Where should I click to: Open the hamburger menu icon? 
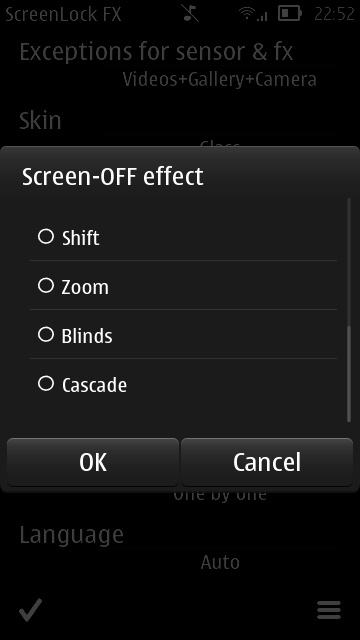click(x=329, y=611)
